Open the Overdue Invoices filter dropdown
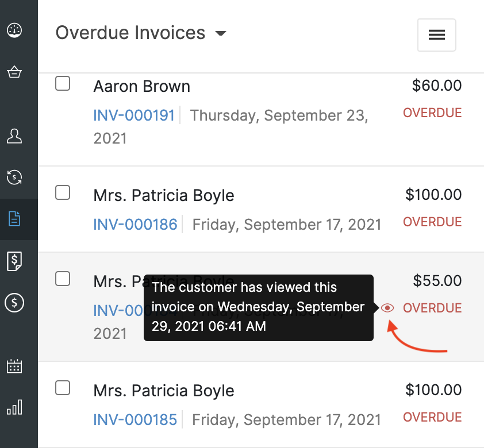484x448 pixels. (x=220, y=33)
